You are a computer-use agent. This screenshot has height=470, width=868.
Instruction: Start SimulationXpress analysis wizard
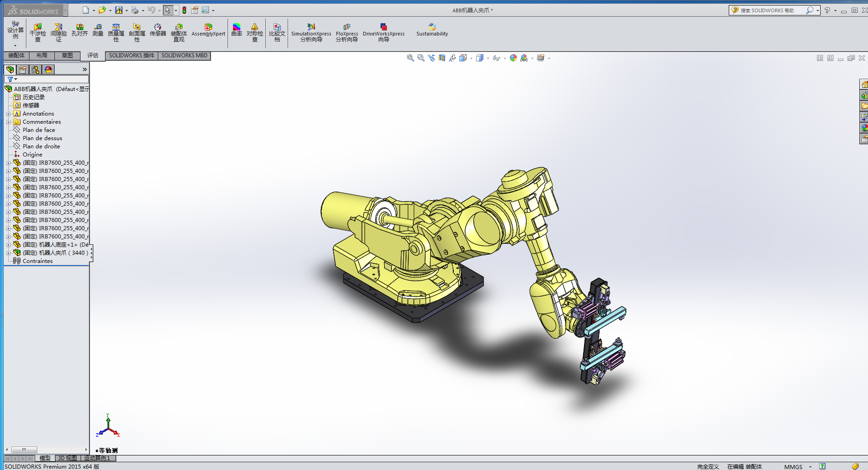[311, 32]
